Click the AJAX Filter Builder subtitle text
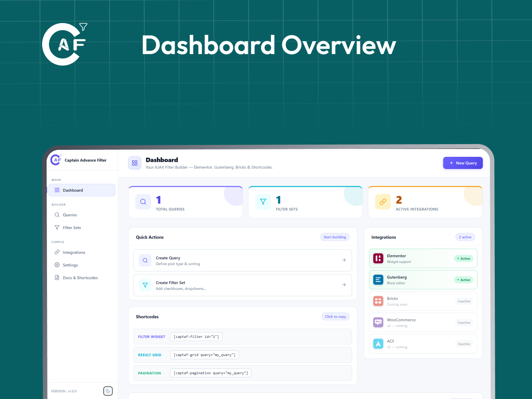Viewport: 532px width, 399px height. (x=209, y=167)
